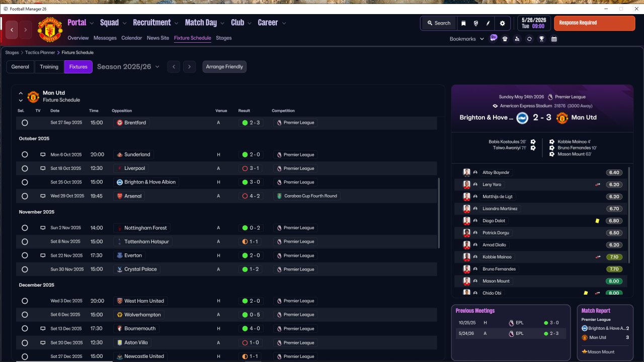Image resolution: width=644 pixels, height=362 pixels.
Task: Click Brighton badge in match summary header
Action: pyautogui.click(x=522, y=118)
